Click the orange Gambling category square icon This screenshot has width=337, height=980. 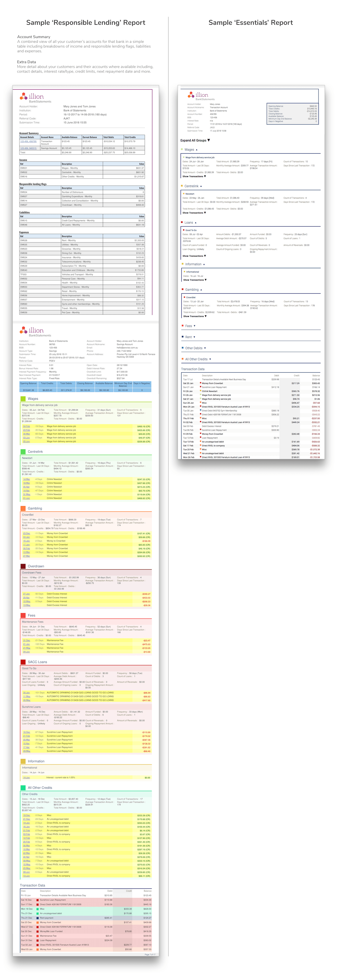click(x=23, y=508)
